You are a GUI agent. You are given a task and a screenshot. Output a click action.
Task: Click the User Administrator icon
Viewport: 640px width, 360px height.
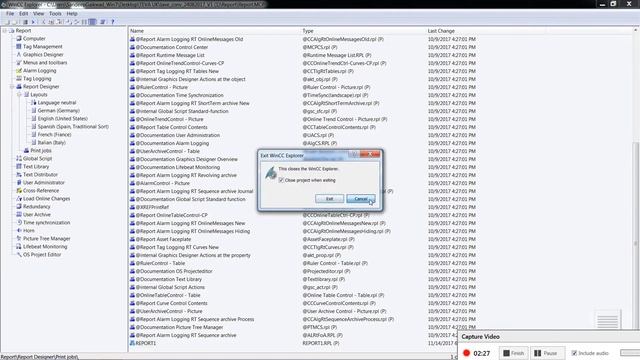(19, 183)
